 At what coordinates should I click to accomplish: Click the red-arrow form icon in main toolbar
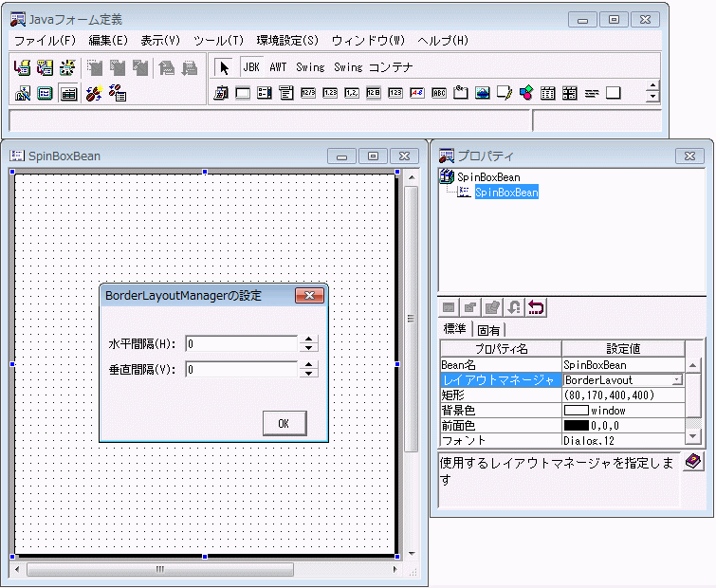22,67
